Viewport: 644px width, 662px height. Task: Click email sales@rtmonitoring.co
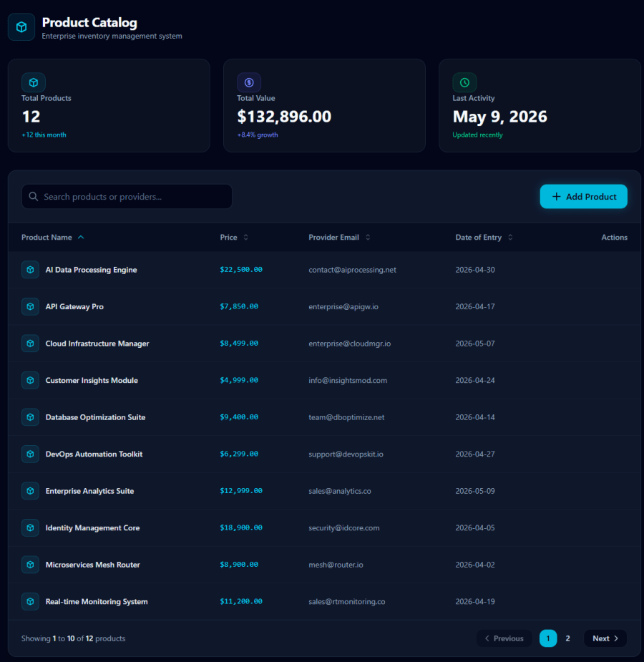(347, 602)
